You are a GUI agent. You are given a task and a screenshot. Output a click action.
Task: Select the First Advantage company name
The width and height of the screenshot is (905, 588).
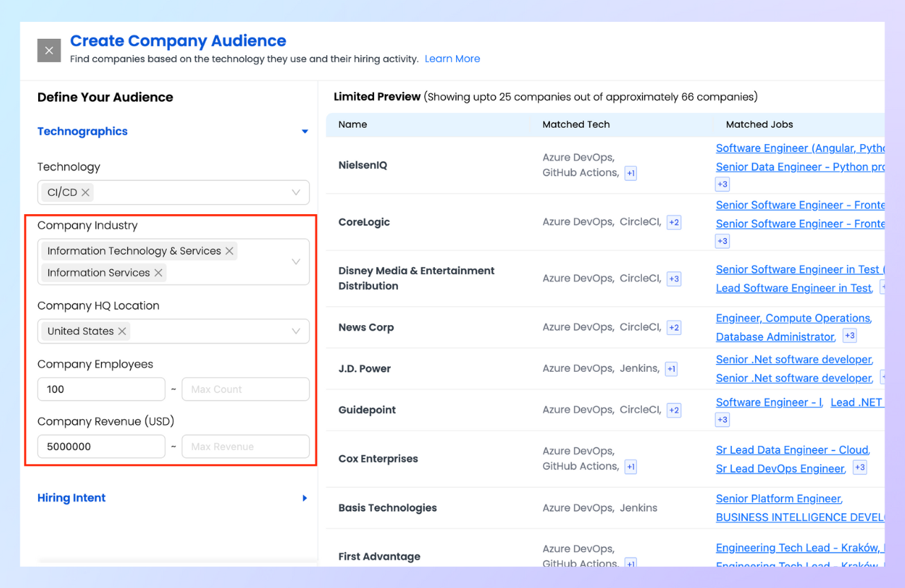(379, 557)
